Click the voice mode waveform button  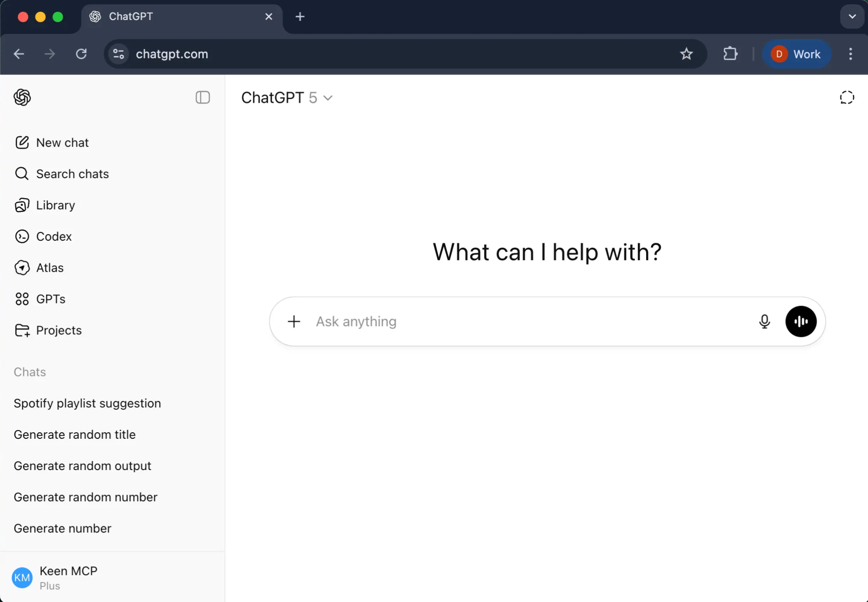(x=801, y=321)
